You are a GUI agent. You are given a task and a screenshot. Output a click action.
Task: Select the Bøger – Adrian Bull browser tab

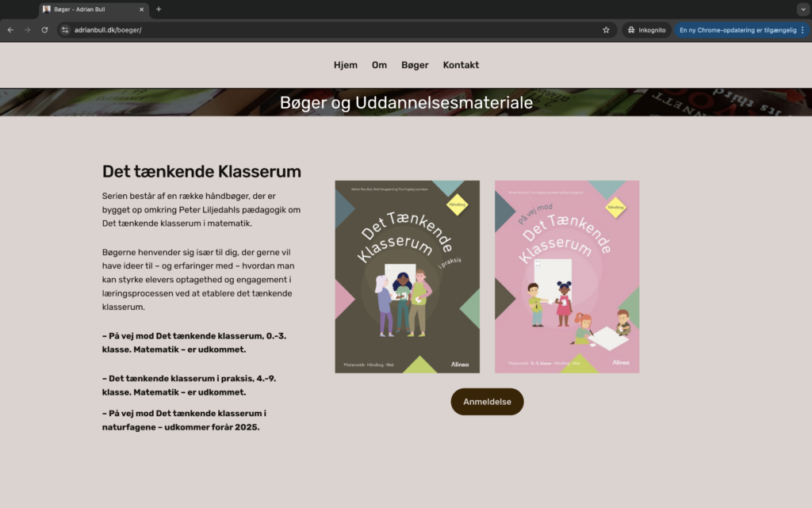point(88,10)
